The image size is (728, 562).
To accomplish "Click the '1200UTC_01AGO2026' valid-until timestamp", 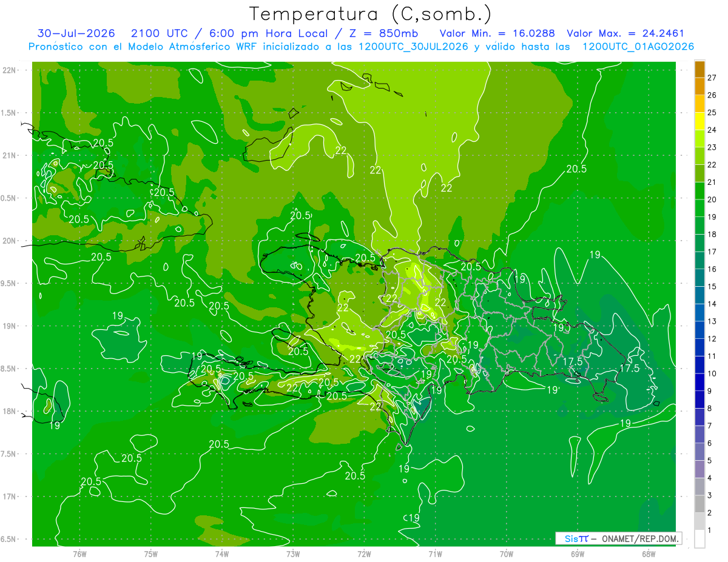I will coord(638,47).
